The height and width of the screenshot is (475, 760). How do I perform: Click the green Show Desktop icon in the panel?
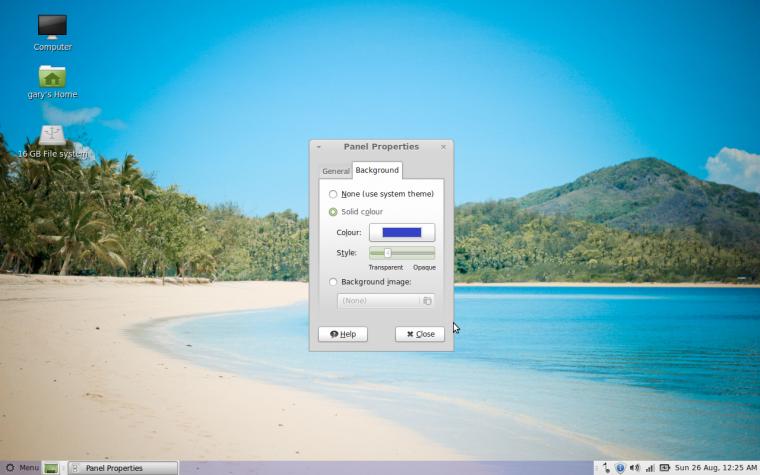51,468
